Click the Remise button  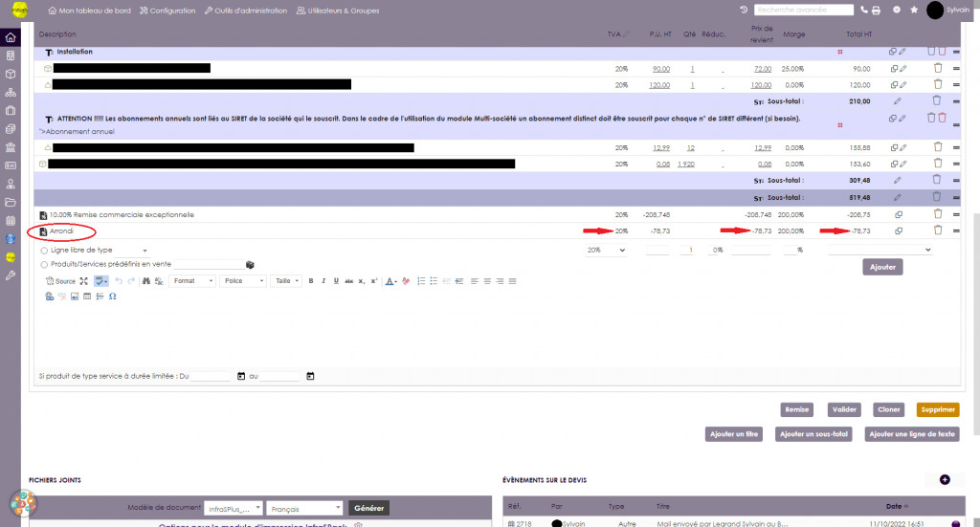(797, 409)
